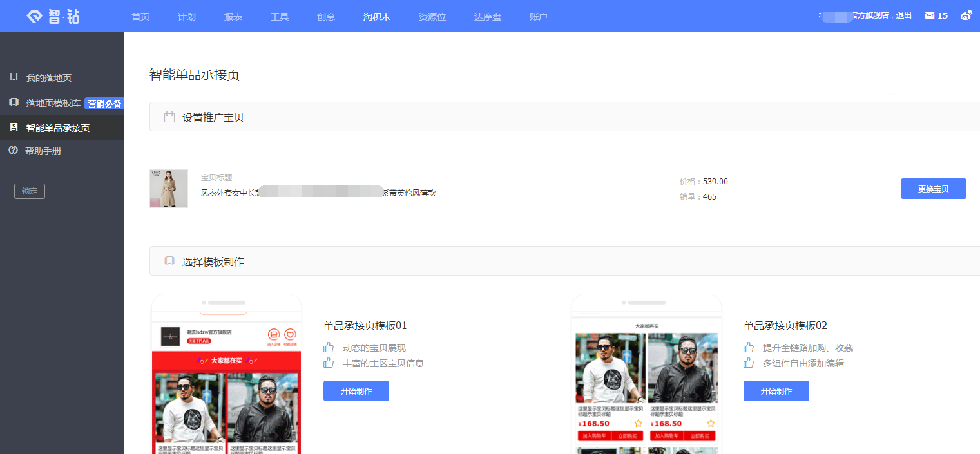This screenshot has width=980, height=454.
Task: Select the 智能单品承接页 sidebar icon
Action: click(x=15, y=126)
